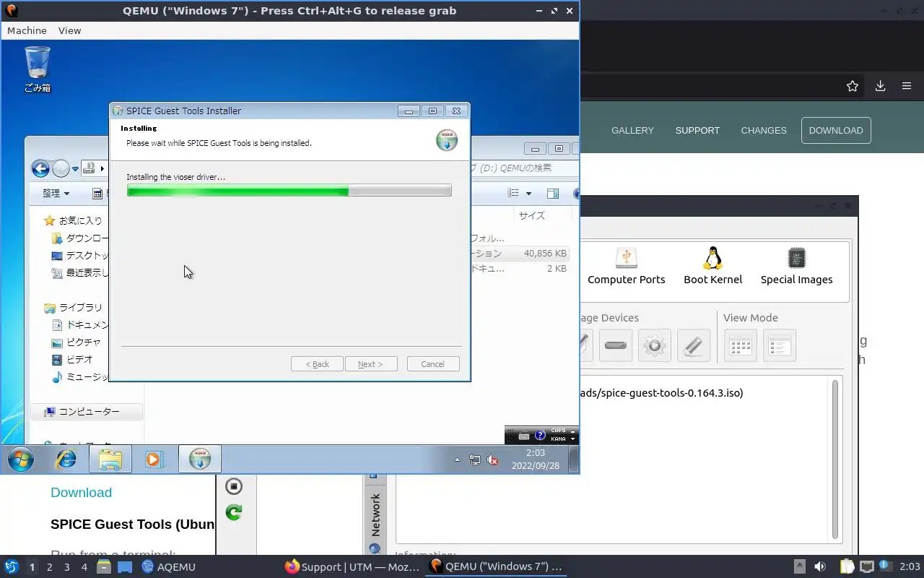
Task: Open the Windows Explorer taskbar button
Action: click(x=110, y=460)
